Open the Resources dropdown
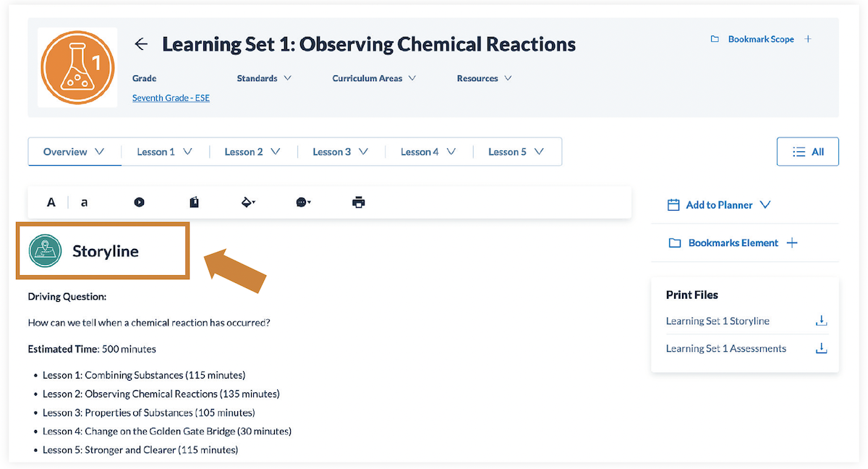Viewport: 868px width, 469px height. point(484,78)
